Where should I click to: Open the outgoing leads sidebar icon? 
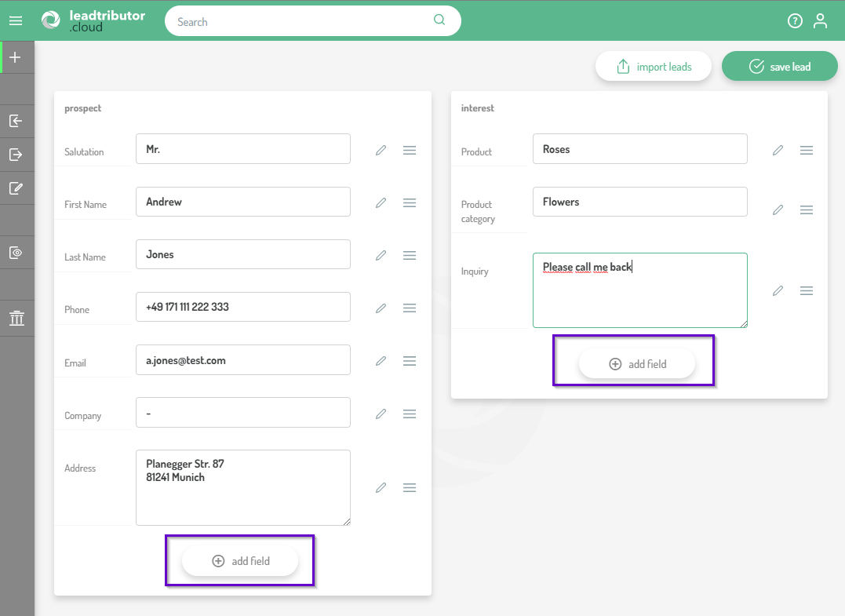[16, 155]
